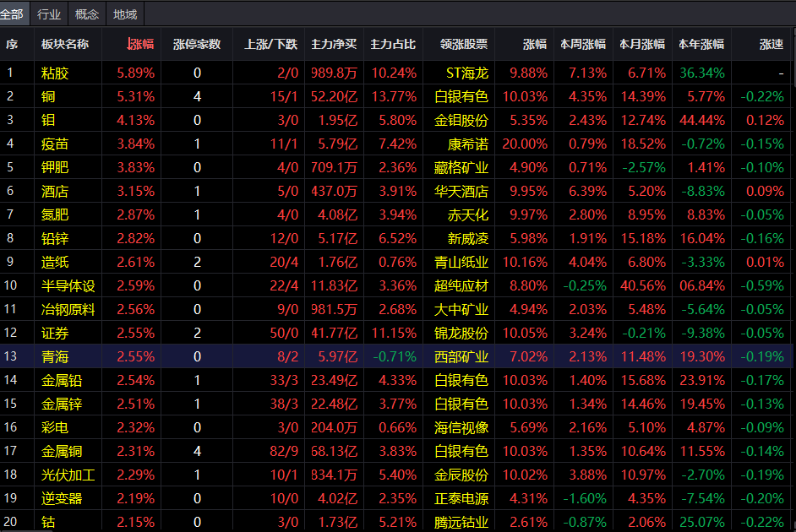Click the 68.13亿 net buy value
Screen dimensions: 796x532
click(x=334, y=452)
